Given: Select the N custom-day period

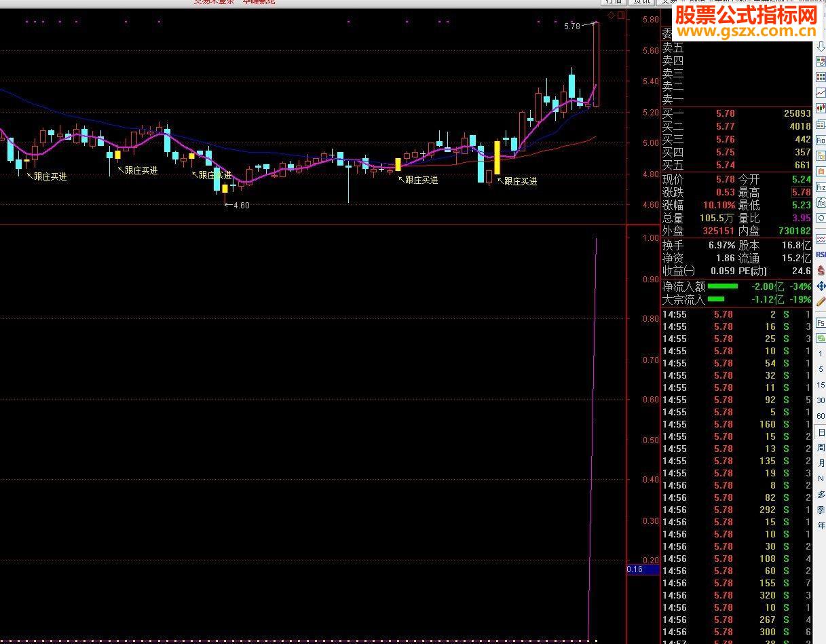Looking at the screenshot, I should coord(821,479).
